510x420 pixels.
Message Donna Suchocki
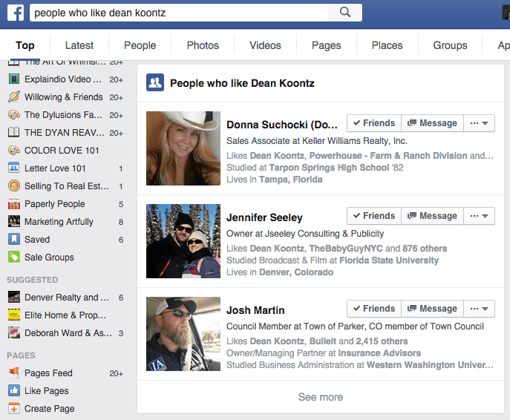coord(432,123)
